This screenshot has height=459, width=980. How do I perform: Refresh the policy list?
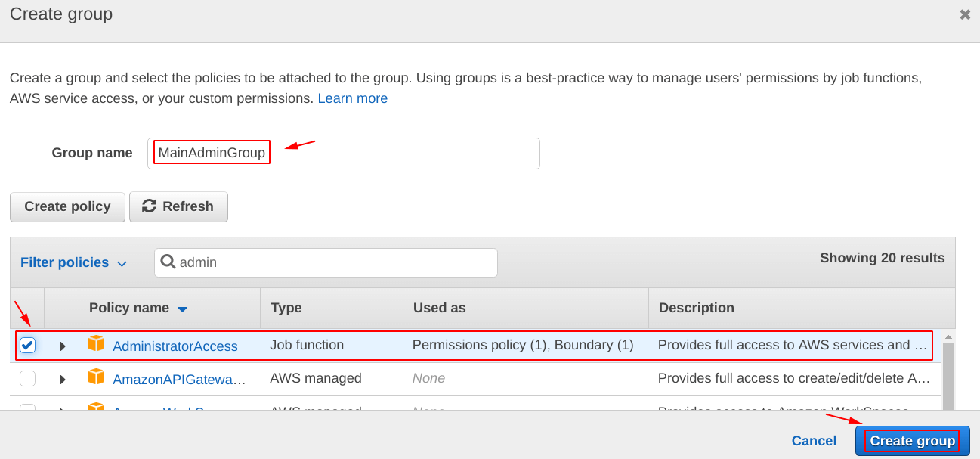pyautogui.click(x=178, y=206)
